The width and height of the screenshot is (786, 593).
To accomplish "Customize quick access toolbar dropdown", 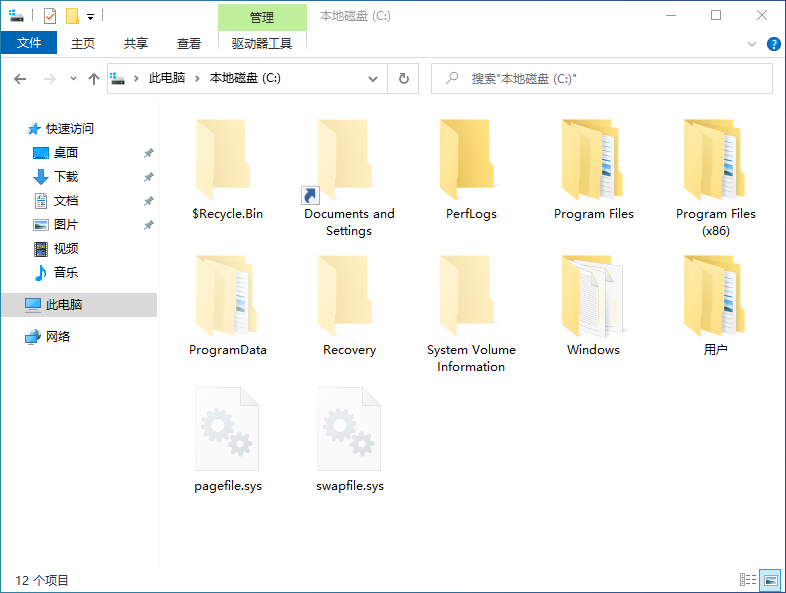I will [91, 17].
